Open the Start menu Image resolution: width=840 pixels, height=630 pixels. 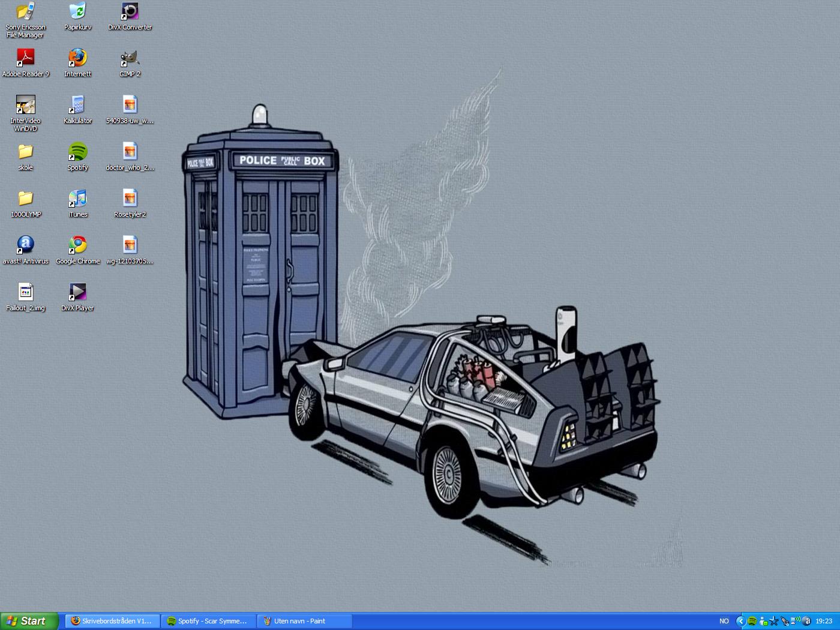(29, 621)
